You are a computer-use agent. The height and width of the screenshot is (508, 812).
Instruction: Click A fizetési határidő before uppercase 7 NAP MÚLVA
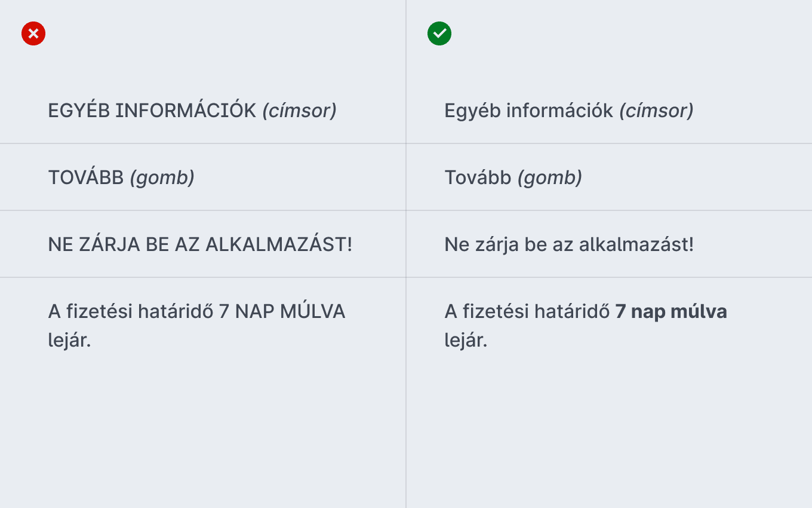[131, 311]
